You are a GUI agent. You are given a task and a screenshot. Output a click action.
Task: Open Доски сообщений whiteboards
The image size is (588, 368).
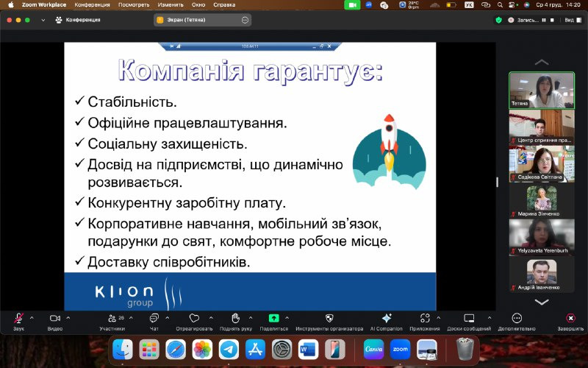(x=469, y=319)
